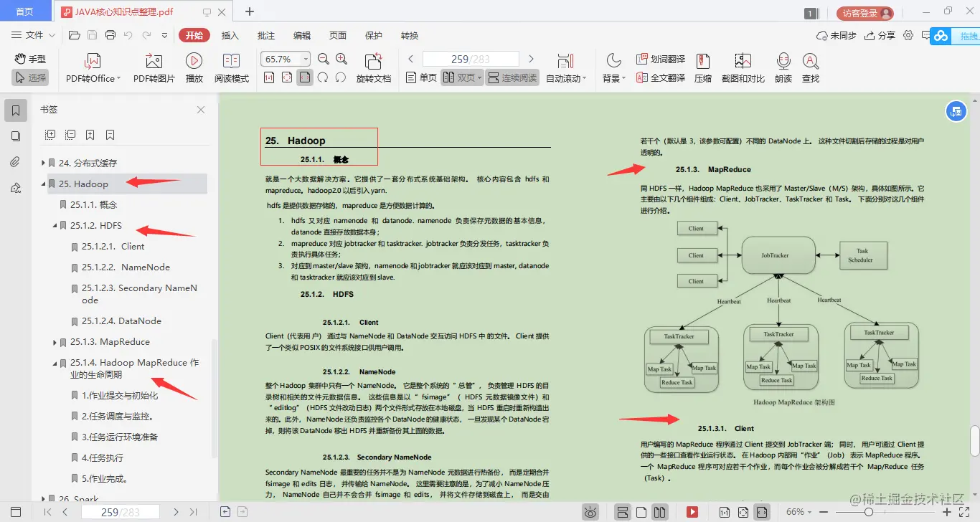The image size is (980, 522).
Task: Collapse the 25.1.2. HDFS bookmark
Action: [x=55, y=225]
